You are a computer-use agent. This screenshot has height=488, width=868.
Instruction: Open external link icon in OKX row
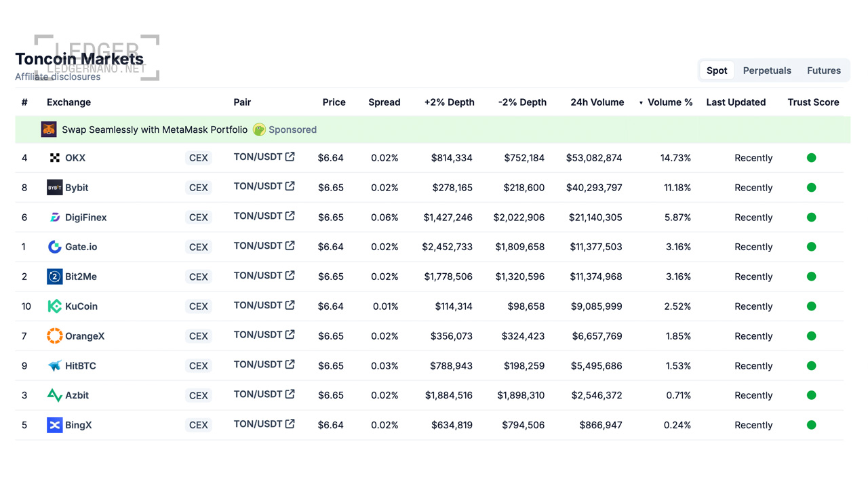pos(290,157)
